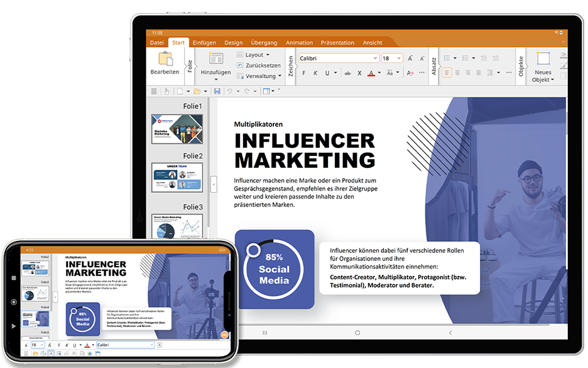The height and width of the screenshot is (368, 588).
Task: Toggle touch mode hand icon in the quick toolbar
Action: pyautogui.click(x=166, y=91)
